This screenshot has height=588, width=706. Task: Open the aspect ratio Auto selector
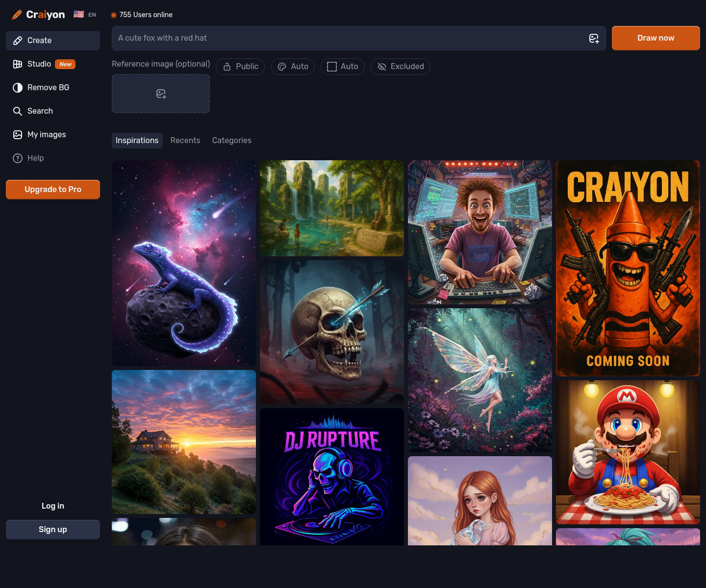(343, 67)
